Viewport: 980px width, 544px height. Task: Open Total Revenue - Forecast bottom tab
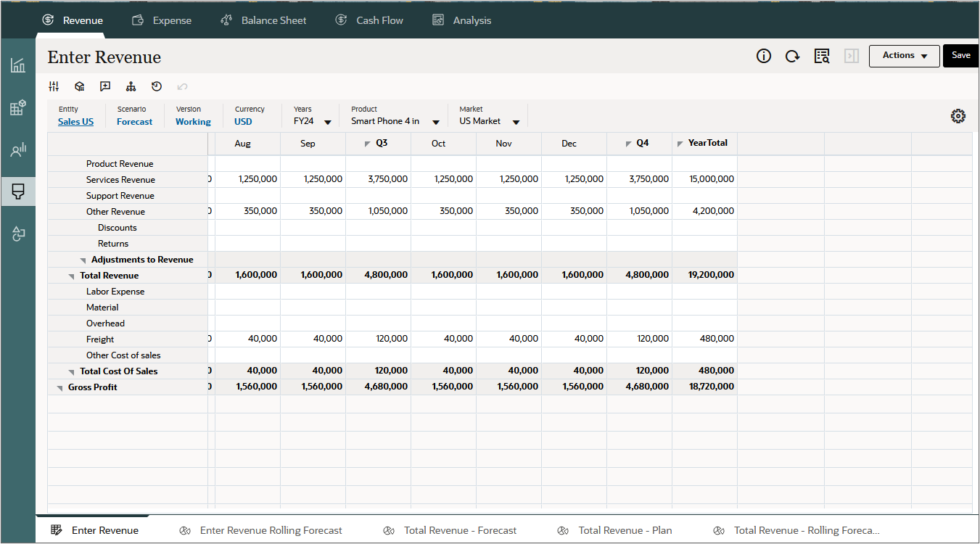(450, 530)
